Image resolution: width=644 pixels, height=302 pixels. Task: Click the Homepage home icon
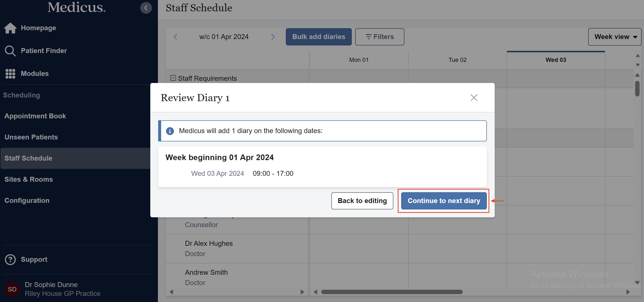pyautogui.click(x=10, y=28)
